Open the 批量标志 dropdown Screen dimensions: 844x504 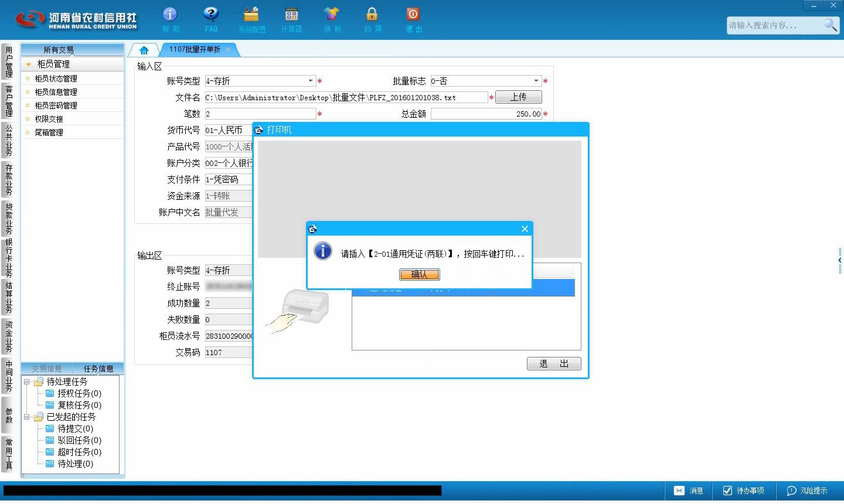(536, 81)
